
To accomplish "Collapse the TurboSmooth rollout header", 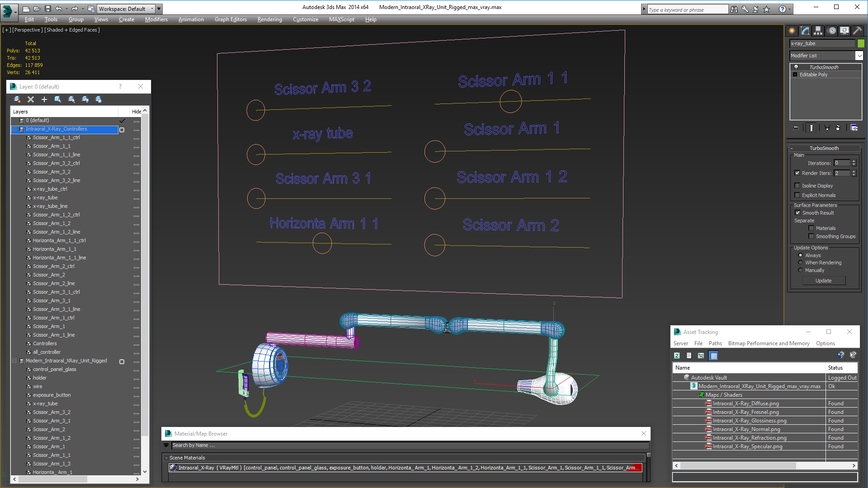I will (824, 148).
